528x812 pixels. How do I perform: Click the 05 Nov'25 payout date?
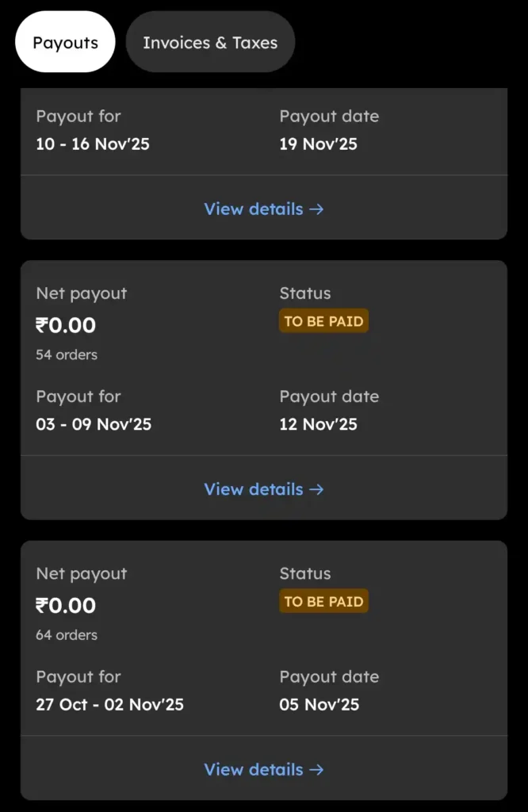(x=319, y=705)
